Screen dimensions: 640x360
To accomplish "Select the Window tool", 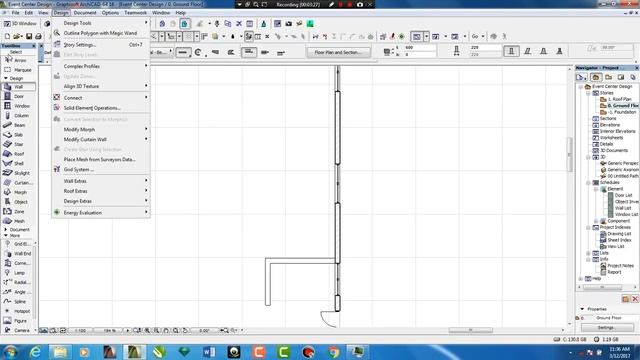I will [18, 106].
